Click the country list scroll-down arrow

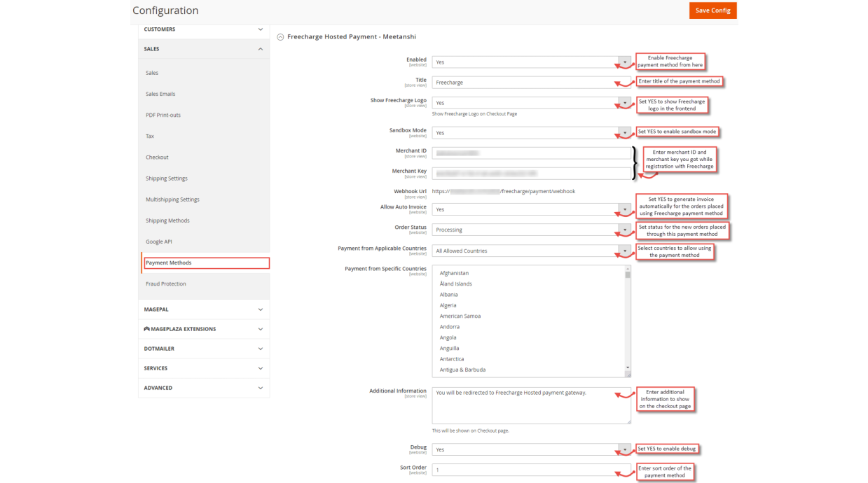click(628, 367)
